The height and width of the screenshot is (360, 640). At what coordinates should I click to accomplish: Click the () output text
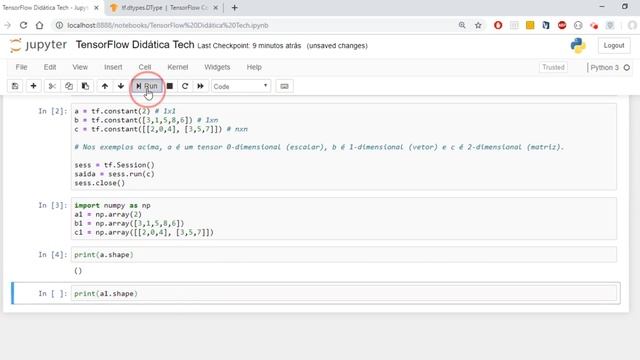tap(78, 271)
